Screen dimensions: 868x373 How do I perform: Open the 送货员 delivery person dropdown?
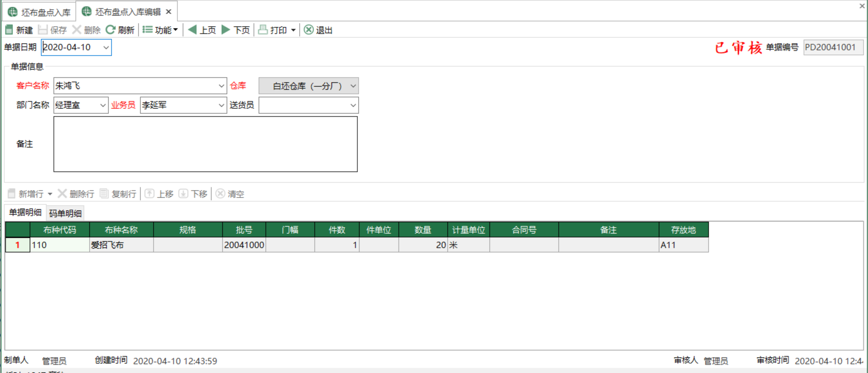pyautogui.click(x=353, y=105)
